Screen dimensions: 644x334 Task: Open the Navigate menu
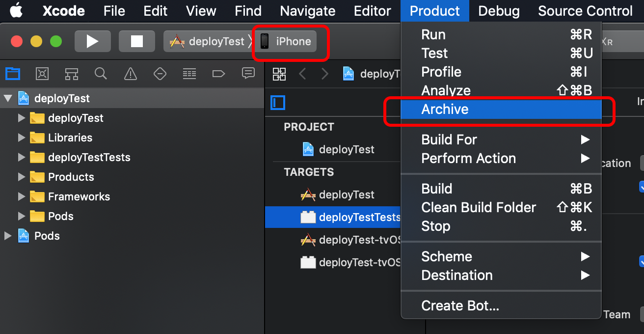coord(308,11)
